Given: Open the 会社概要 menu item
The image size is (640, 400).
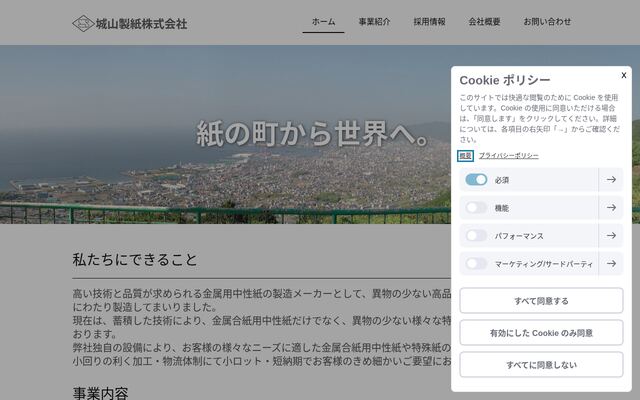Looking at the screenshot, I should click(484, 22).
